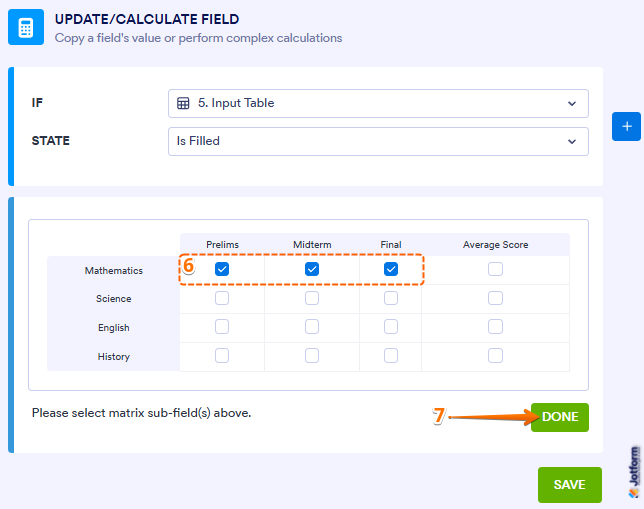Click the Prelims column header

[x=222, y=245]
